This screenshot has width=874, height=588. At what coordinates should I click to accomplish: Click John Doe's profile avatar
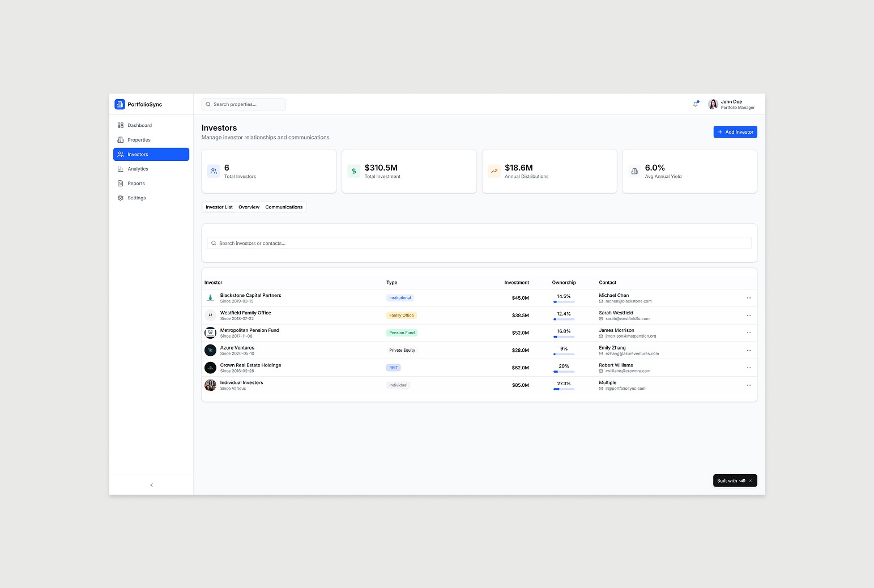[x=713, y=104]
